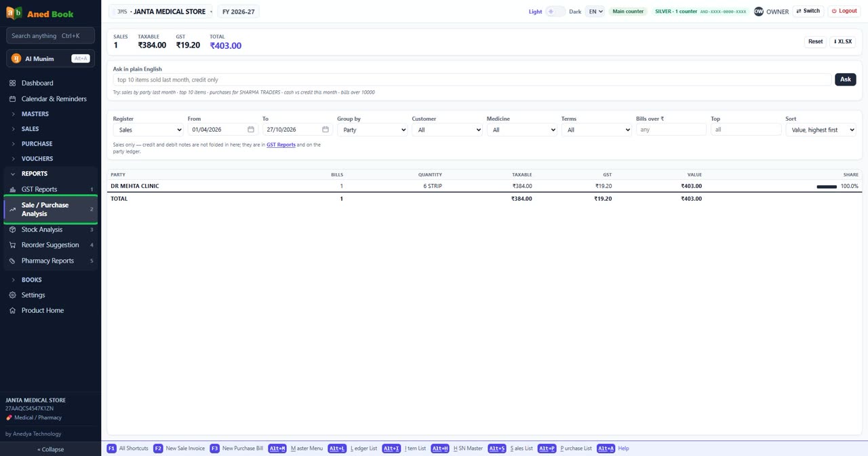This screenshot has height=456, width=868.
Task: Click the OW owner avatar
Action: pyautogui.click(x=759, y=12)
